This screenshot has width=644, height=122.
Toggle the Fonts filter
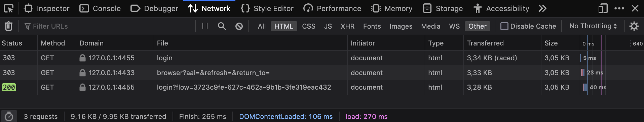[x=372, y=26]
